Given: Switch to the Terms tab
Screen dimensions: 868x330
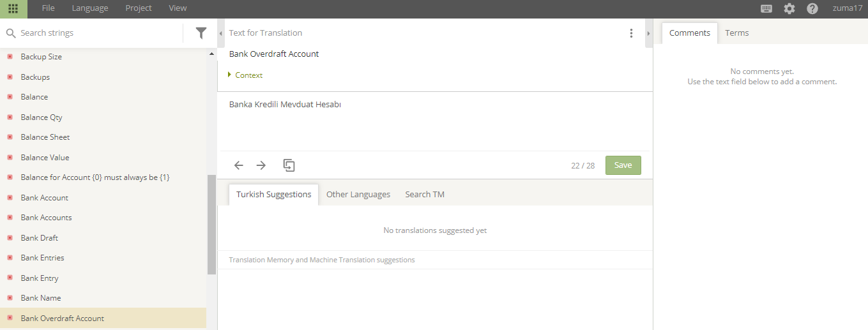Looking at the screenshot, I should [737, 33].
